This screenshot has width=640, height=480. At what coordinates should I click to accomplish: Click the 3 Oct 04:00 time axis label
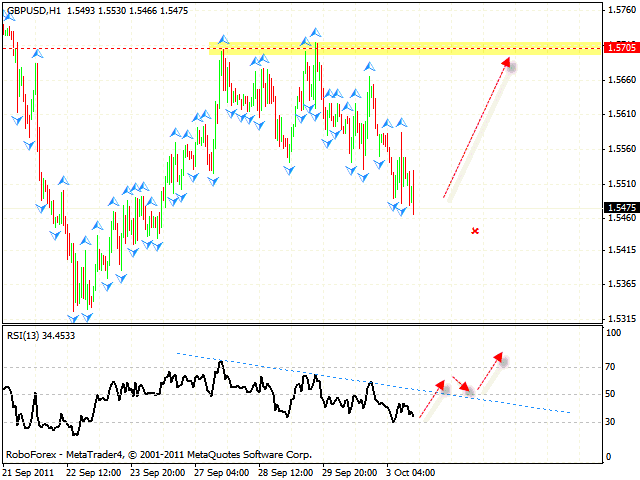pyautogui.click(x=411, y=471)
